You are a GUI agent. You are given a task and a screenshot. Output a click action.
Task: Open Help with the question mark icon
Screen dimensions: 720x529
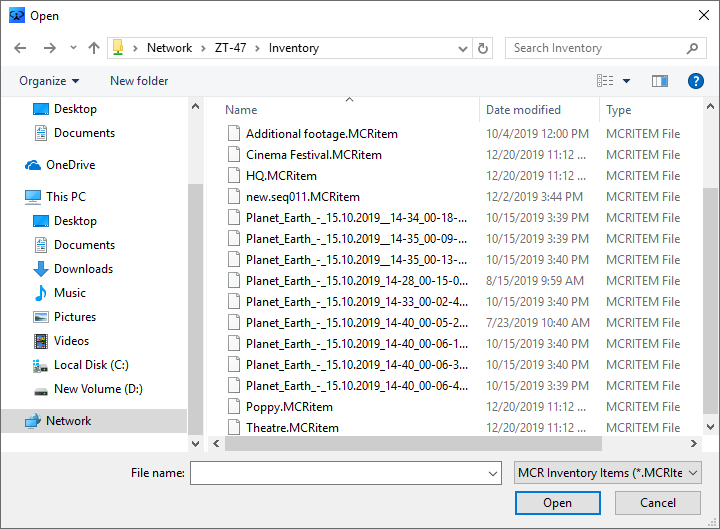(x=696, y=81)
